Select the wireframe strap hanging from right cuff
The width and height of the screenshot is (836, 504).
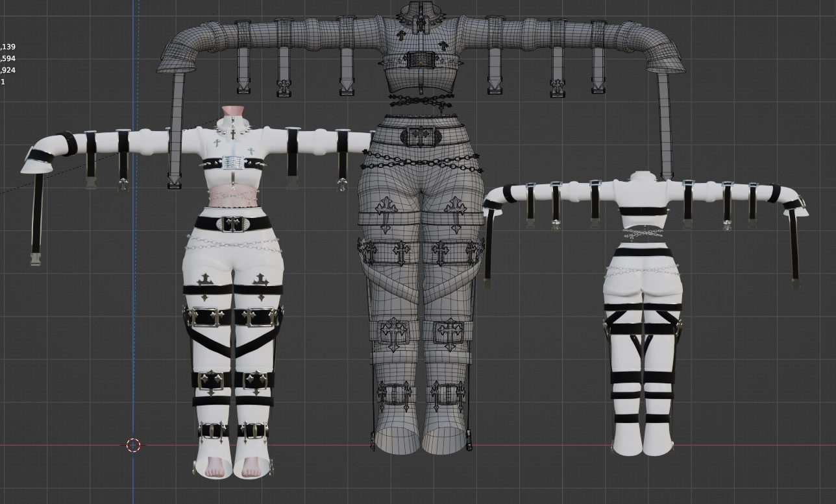coord(664,126)
